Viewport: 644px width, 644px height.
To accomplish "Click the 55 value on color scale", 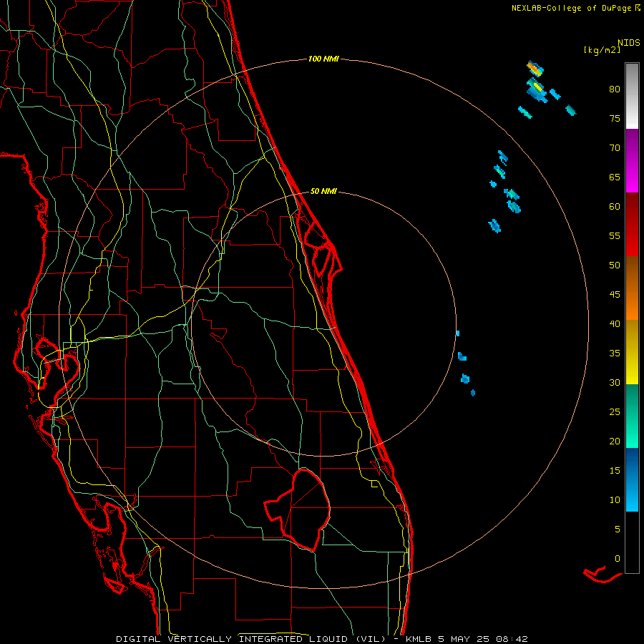I will click(615, 235).
